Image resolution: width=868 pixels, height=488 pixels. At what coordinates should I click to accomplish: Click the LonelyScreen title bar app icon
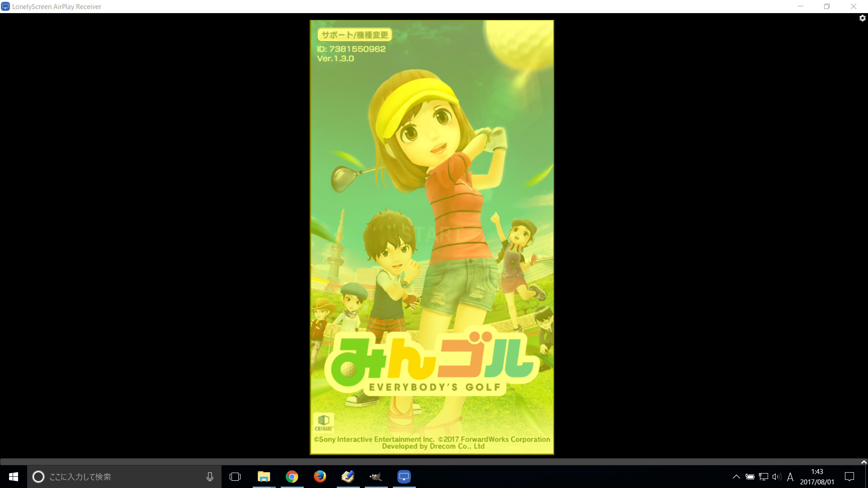click(x=5, y=6)
